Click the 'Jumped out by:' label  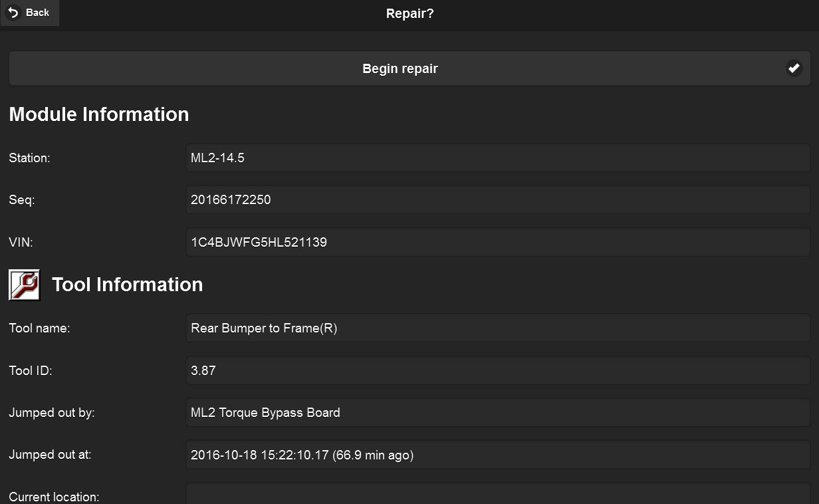(52, 413)
